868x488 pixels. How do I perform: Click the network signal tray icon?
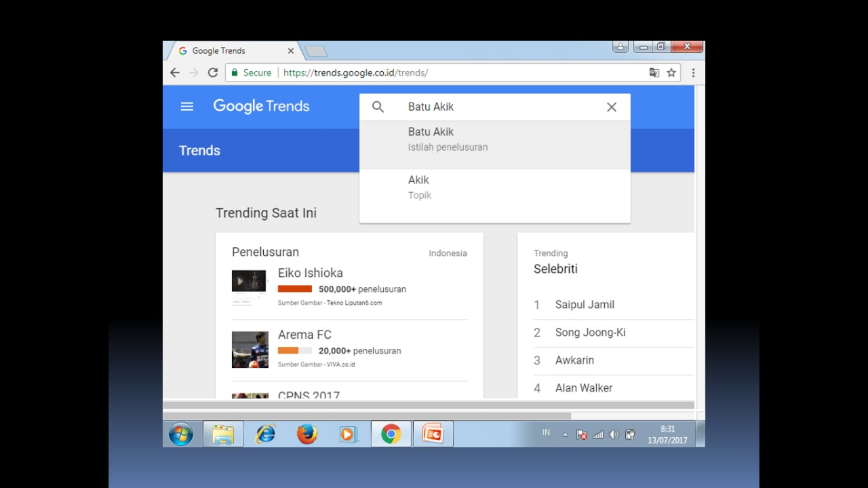point(598,434)
